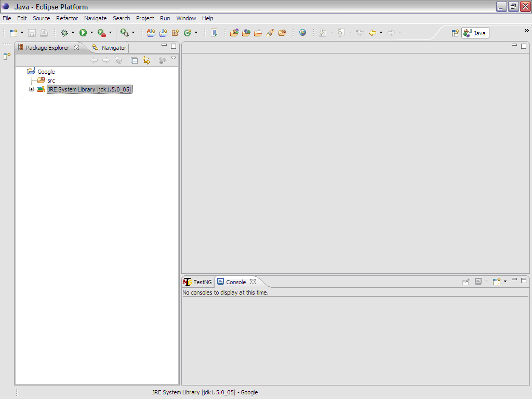Switch to the Navigator tab

(110, 48)
